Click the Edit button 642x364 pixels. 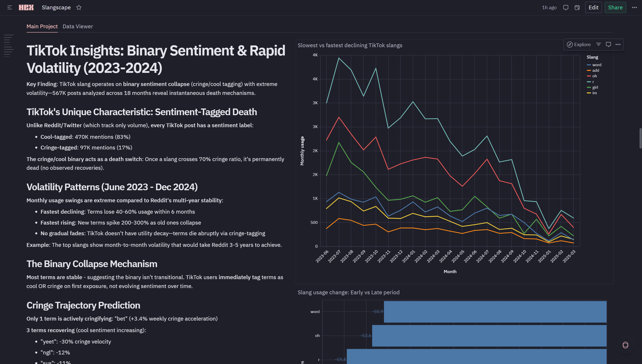click(x=593, y=8)
